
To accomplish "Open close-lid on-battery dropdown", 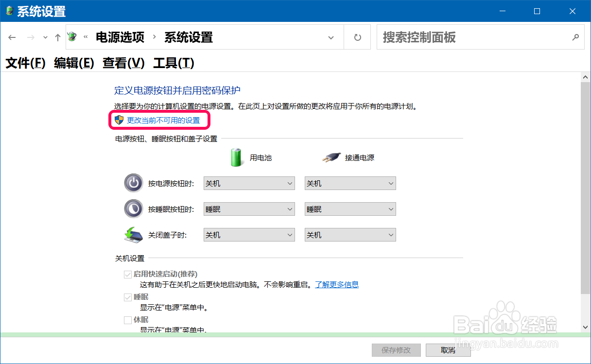I will coord(249,235).
